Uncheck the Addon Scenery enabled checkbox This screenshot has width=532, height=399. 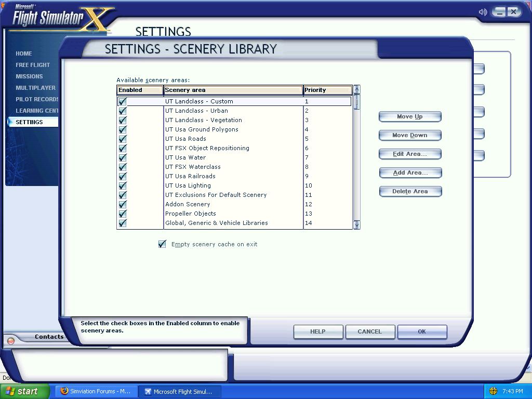[123, 204]
